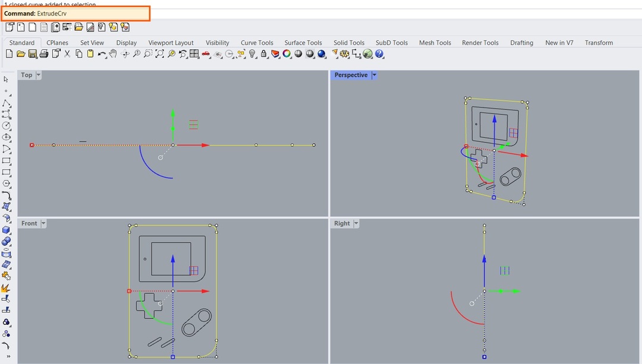This screenshot has height=364, width=642.
Task: Expand more sidebar tools with the double chevron
Action: pos(8,357)
